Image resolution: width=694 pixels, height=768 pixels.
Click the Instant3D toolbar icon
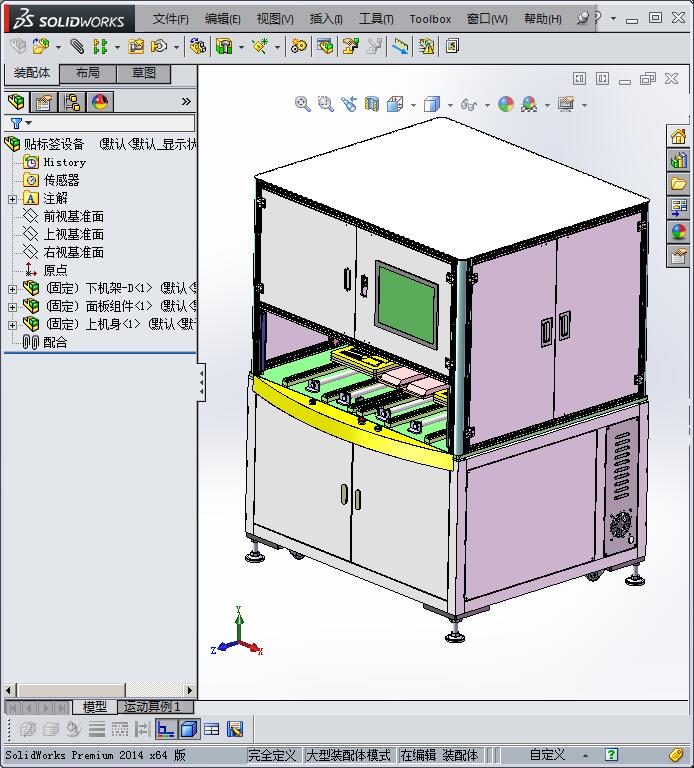[x=400, y=47]
